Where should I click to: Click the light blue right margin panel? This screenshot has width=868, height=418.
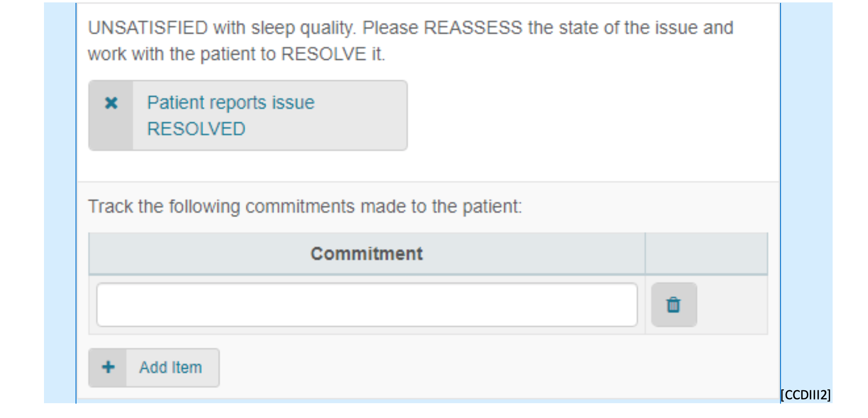coord(807,195)
